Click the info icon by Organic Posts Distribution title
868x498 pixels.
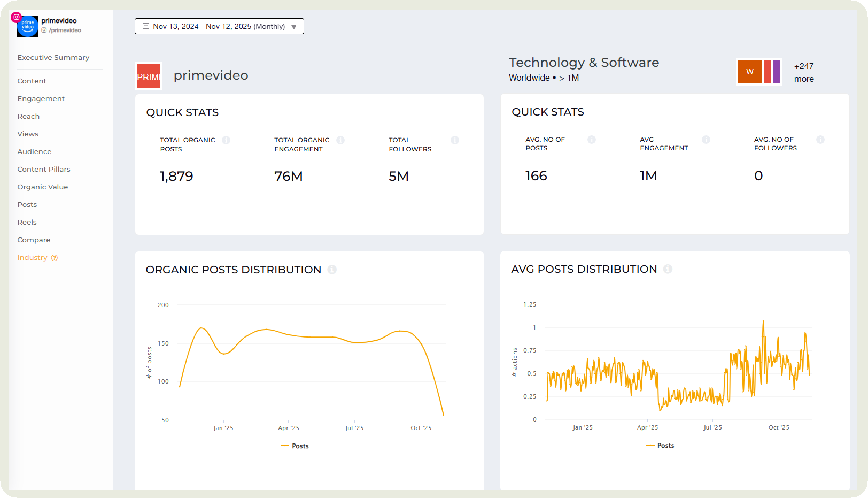[x=332, y=270]
